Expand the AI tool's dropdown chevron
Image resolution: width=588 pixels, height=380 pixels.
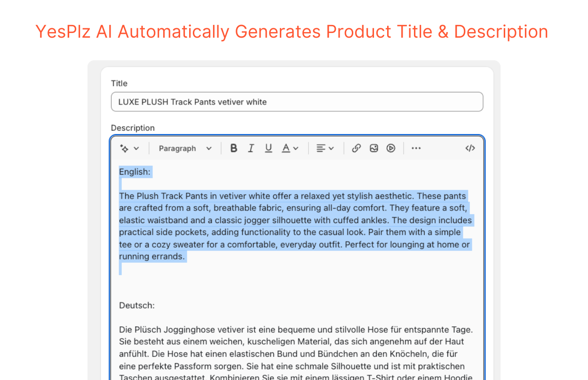[136, 148]
